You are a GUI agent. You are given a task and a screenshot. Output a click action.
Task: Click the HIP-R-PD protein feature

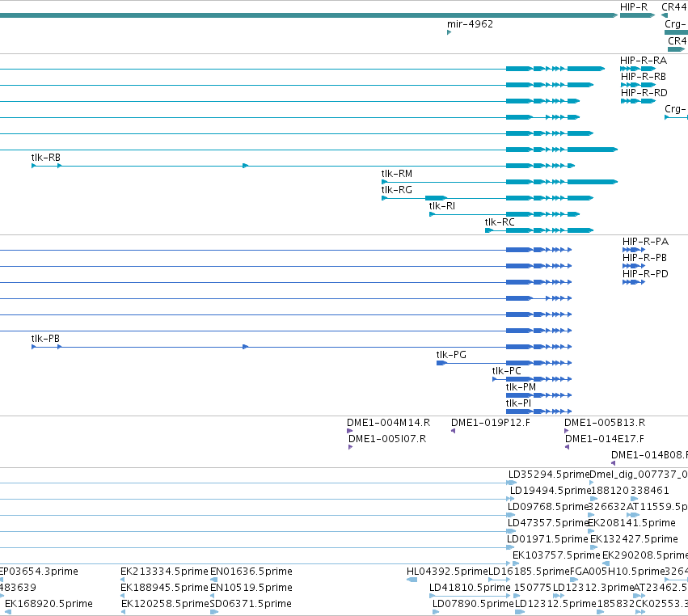click(x=634, y=283)
